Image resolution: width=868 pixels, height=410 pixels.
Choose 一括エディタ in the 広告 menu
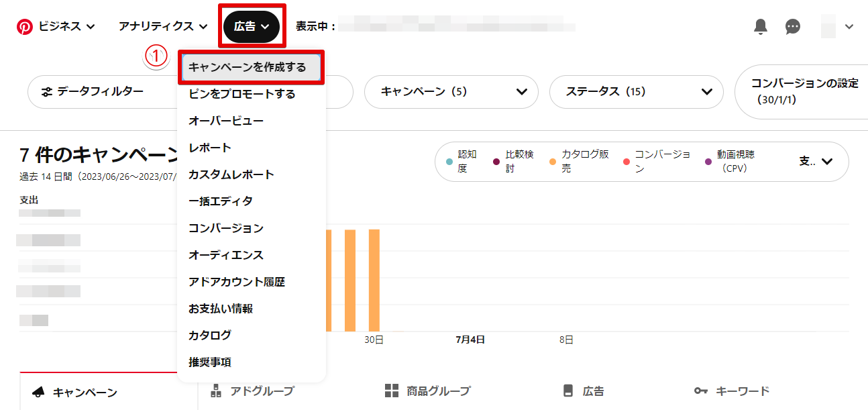221,201
